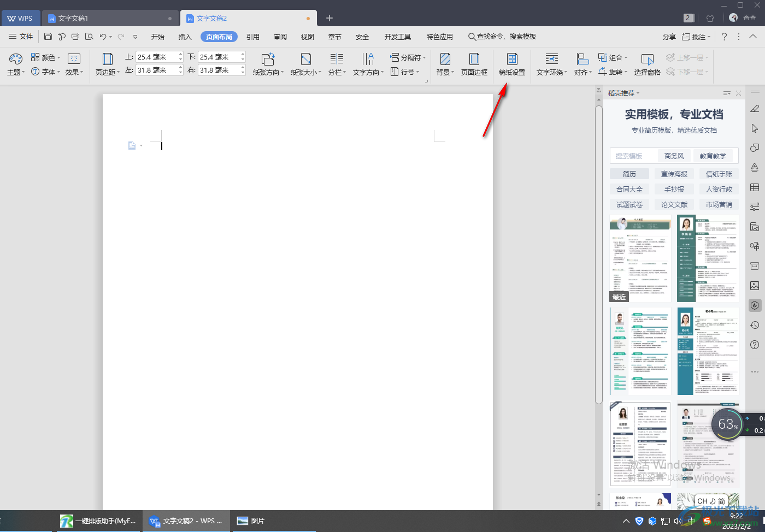
Task: Switch to the 开发工具 ribbon tab
Action: pyautogui.click(x=398, y=37)
